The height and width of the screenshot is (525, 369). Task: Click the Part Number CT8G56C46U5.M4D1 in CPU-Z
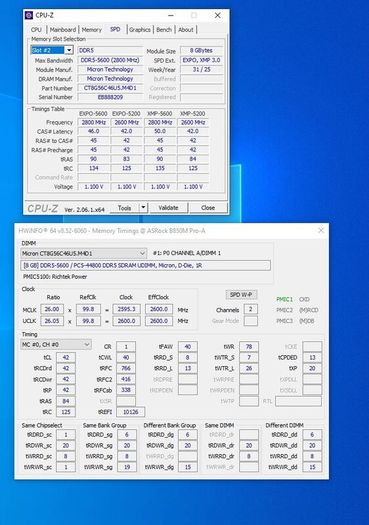pyautogui.click(x=110, y=88)
